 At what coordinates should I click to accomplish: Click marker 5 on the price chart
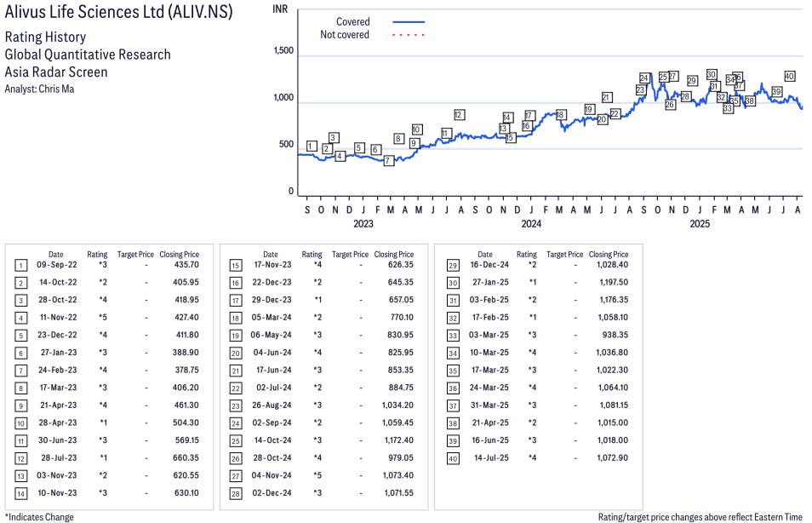[x=359, y=148]
